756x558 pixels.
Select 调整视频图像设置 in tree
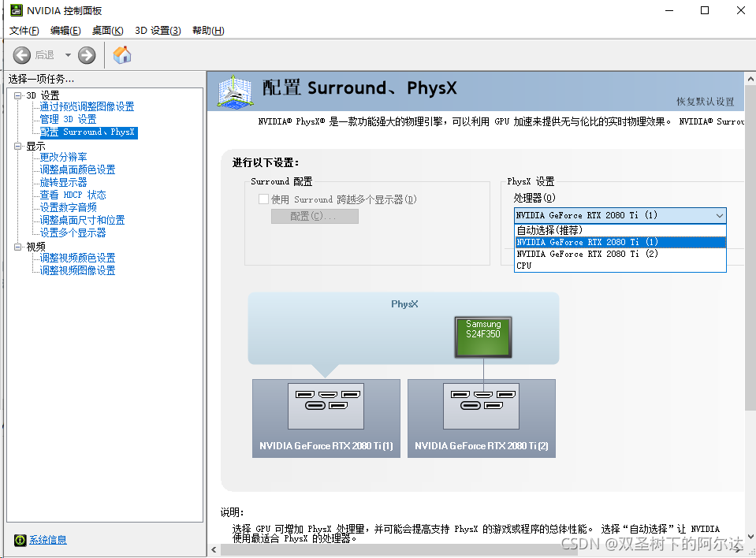(77, 270)
